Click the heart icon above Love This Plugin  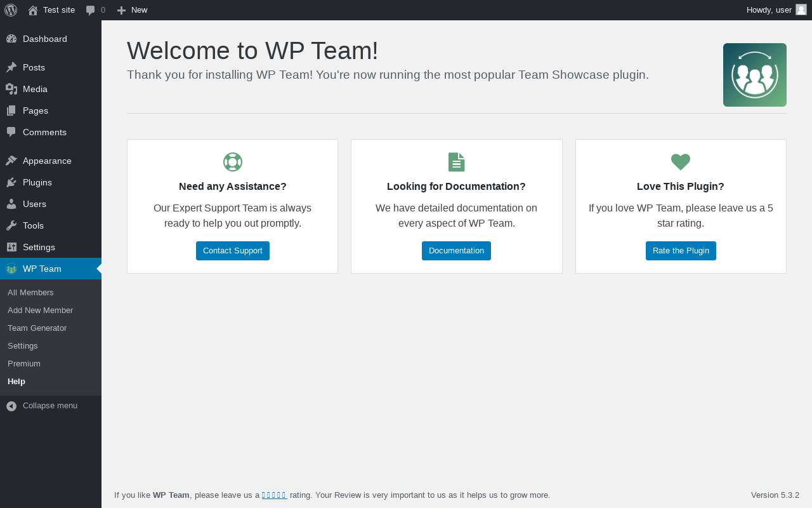tap(681, 162)
